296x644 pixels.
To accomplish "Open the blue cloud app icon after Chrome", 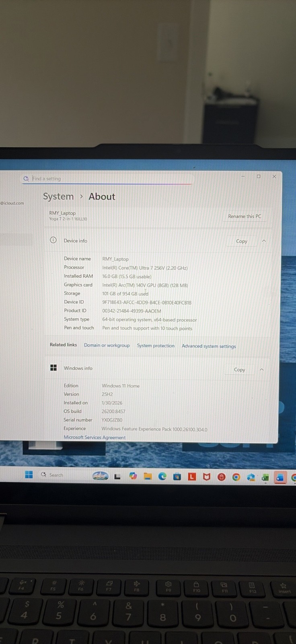I will pos(251,477).
